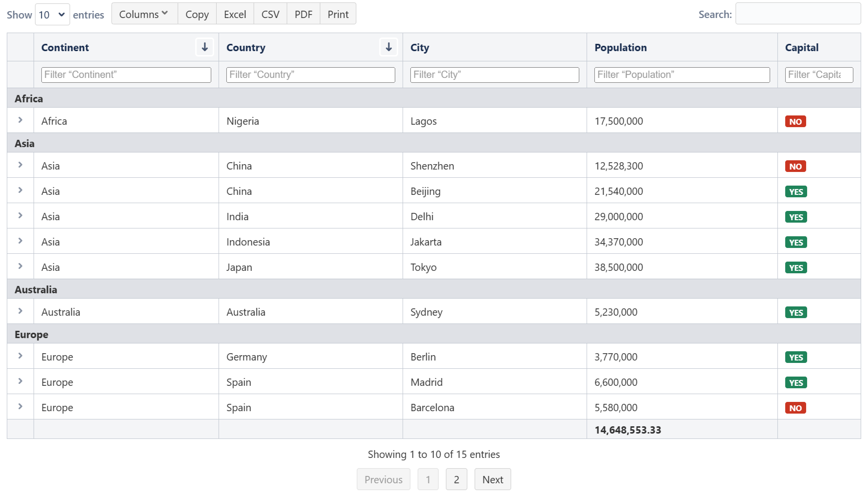Image resolution: width=868 pixels, height=494 pixels.
Task: Click the Population column header
Action: (x=620, y=47)
